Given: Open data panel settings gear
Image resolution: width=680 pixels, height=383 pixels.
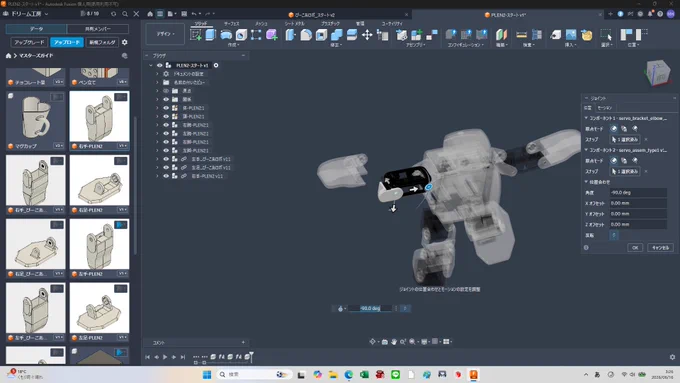Looking at the screenshot, I should pos(125,42).
